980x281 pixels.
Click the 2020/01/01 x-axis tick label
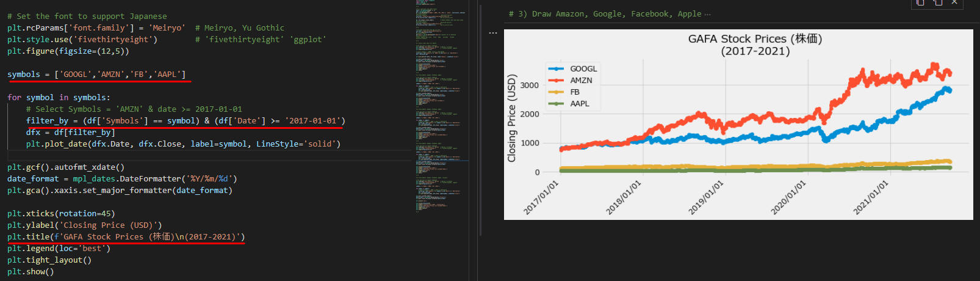(x=788, y=197)
